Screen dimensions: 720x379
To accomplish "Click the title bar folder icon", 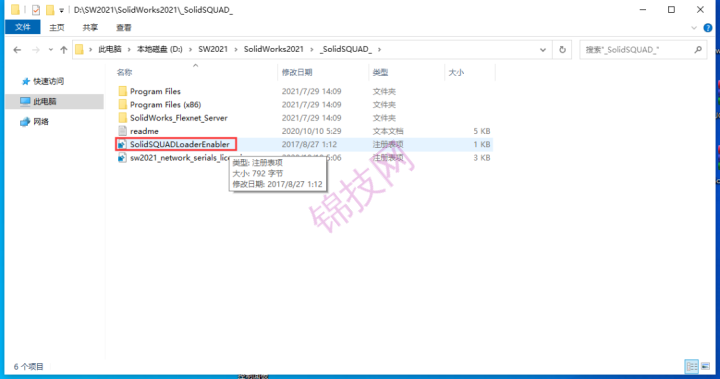I will tap(15, 10).
